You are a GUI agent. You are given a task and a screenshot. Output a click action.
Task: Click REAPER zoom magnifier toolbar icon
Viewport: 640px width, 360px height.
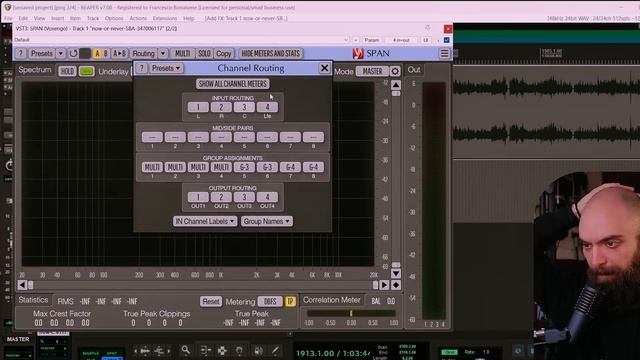pyautogui.click(x=186, y=350)
